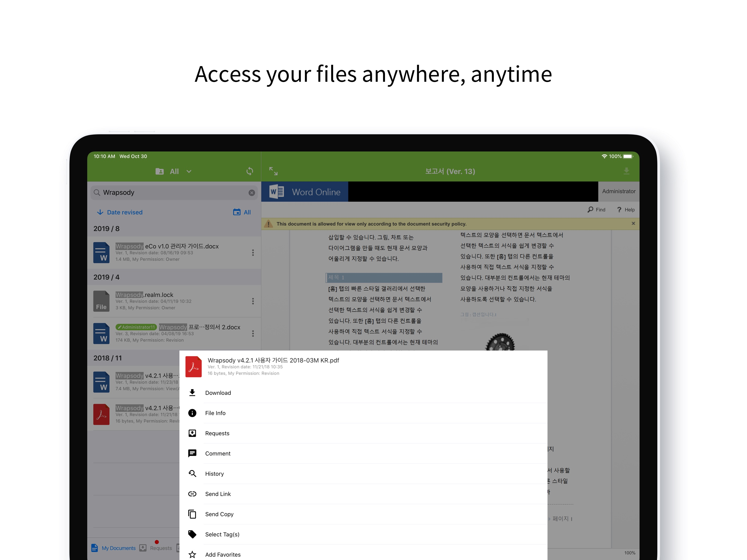This screenshot has height=560, width=747.
Task: Open the Find search tool
Action: [x=596, y=210]
